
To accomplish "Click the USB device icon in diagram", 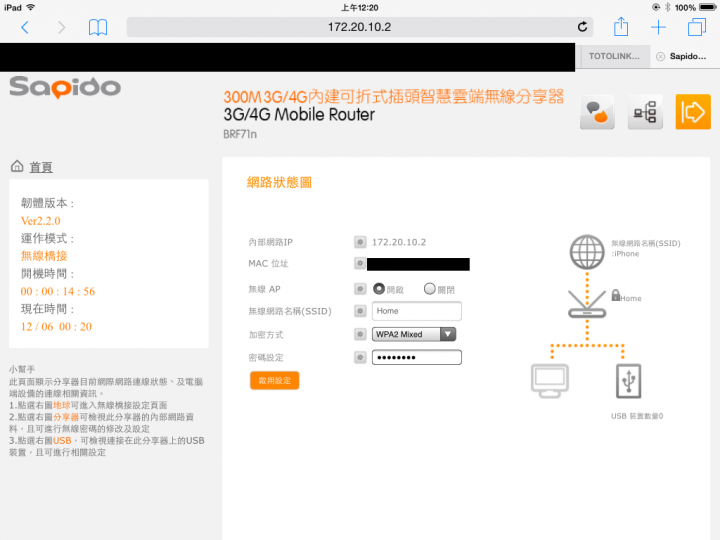I will coord(628,381).
